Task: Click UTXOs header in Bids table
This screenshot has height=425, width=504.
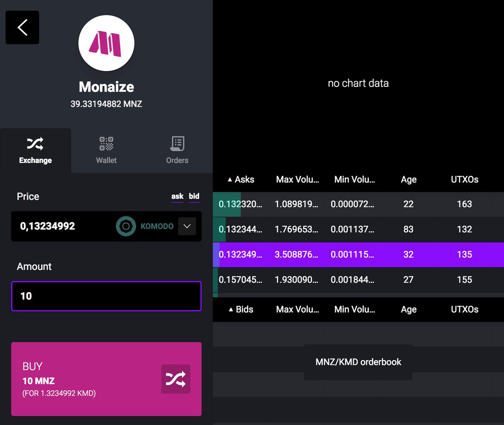Action: pos(465,310)
